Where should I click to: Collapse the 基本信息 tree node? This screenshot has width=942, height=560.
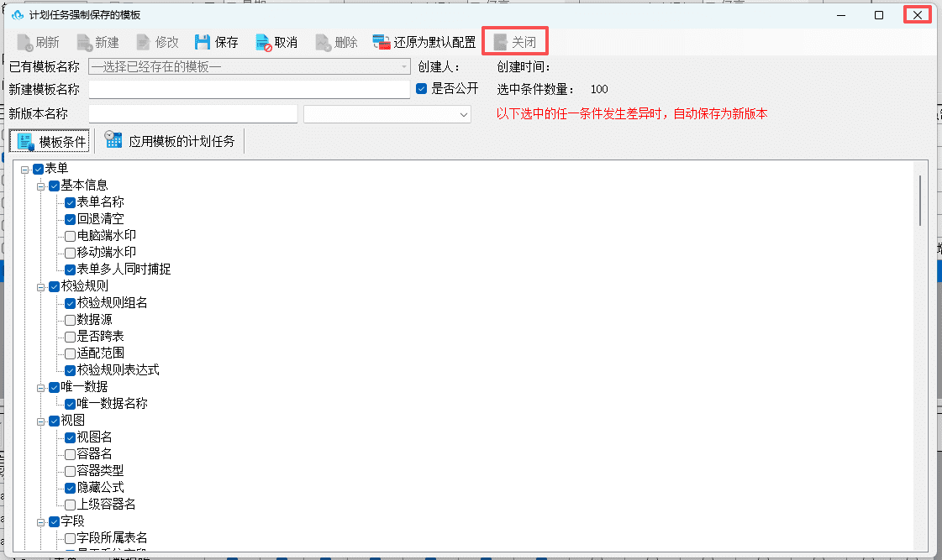41,186
